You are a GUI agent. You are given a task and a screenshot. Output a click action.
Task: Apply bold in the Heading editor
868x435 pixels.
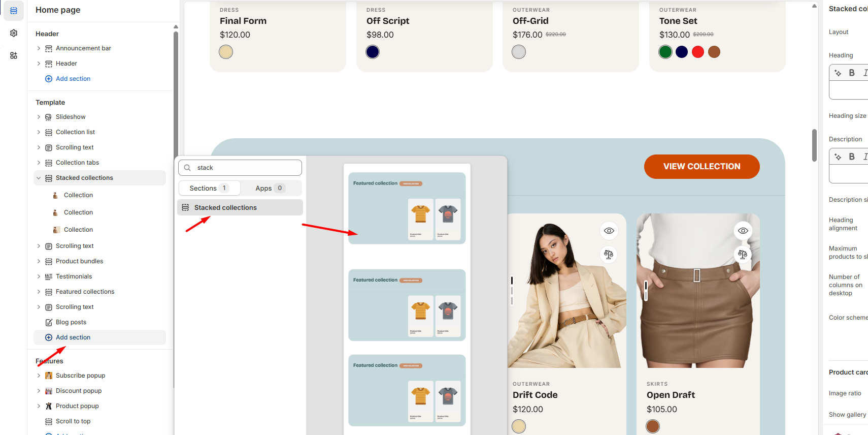click(x=852, y=73)
